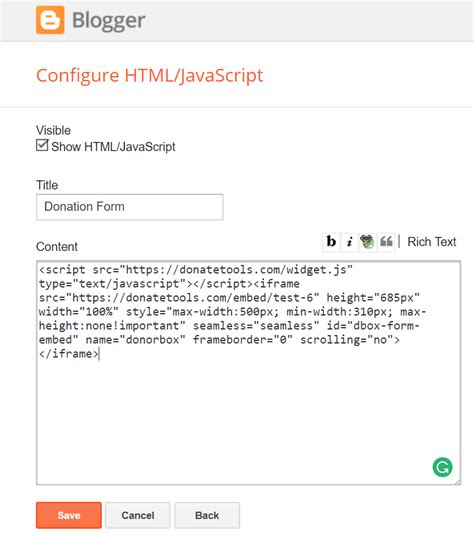Click the 'Show HTML/JavaScript' label text
The image size is (474, 536).
113,147
